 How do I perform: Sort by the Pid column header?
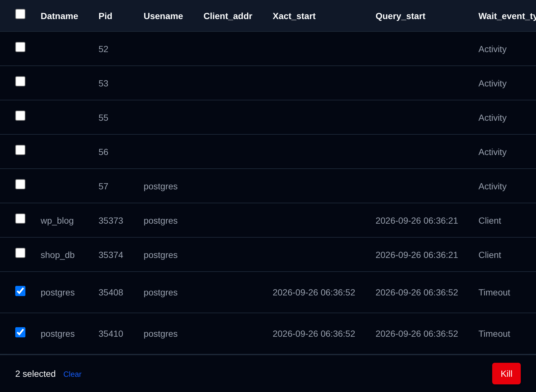(x=105, y=16)
